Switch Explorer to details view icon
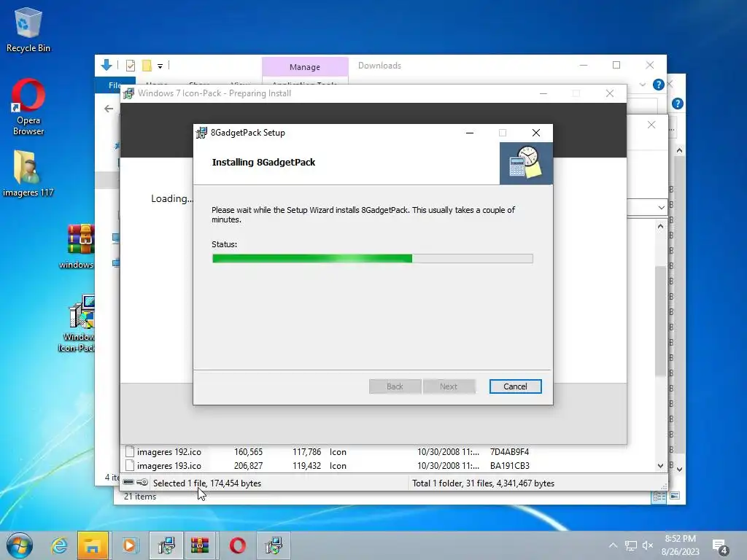The height and width of the screenshot is (560, 747). click(x=659, y=497)
